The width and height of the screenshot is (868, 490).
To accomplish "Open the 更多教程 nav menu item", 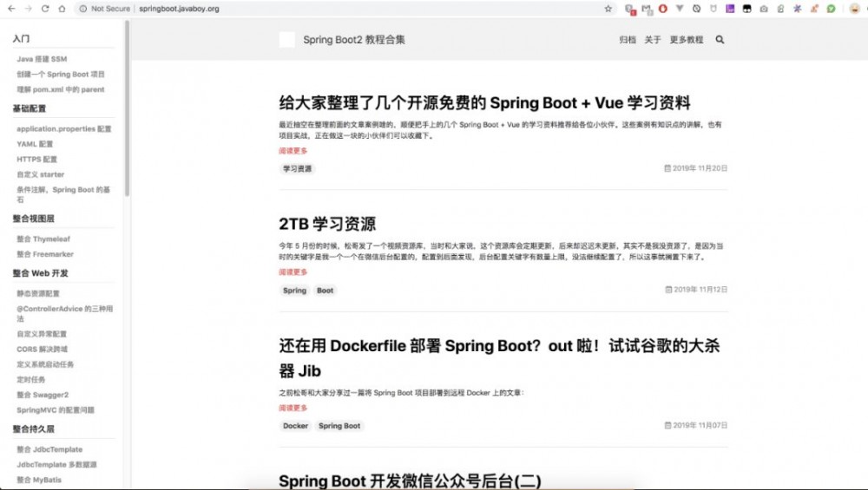I will click(687, 40).
